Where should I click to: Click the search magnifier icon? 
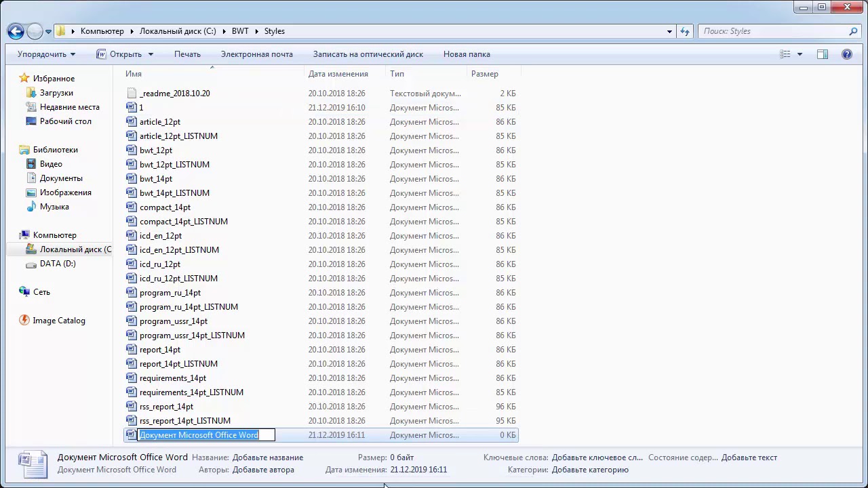853,31
